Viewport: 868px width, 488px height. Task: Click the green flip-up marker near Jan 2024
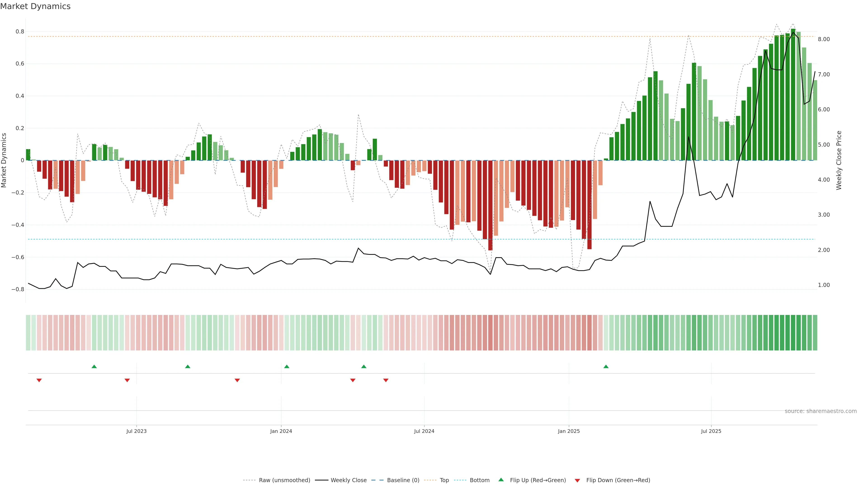(x=287, y=366)
